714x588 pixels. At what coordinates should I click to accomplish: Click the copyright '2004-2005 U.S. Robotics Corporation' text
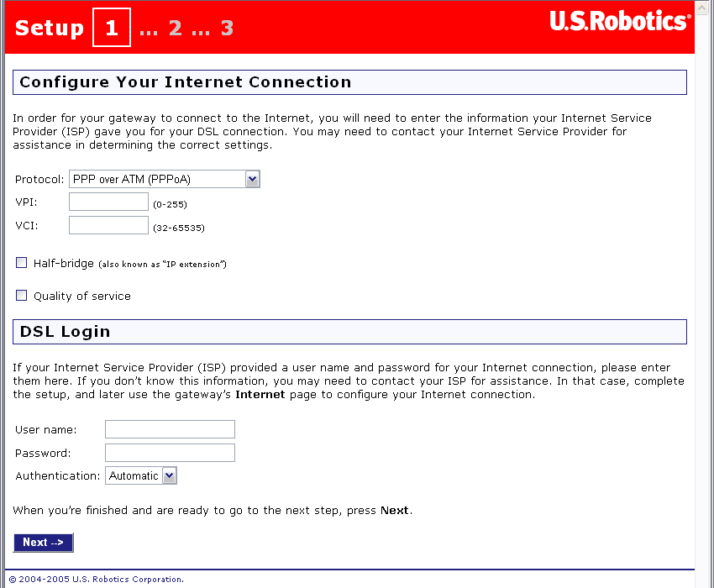click(x=97, y=580)
